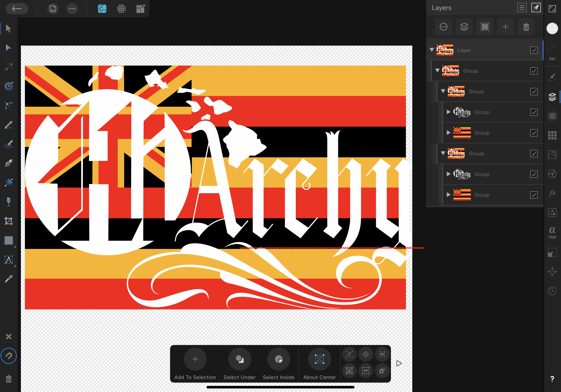This screenshot has width=561, height=392.
Task: Tap Select Inside button
Action: 279,364
